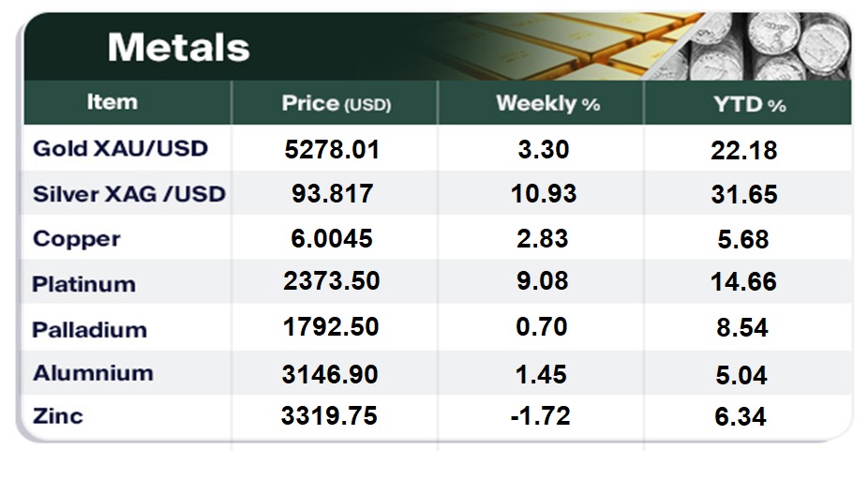The width and height of the screenshot is (868, 480).
Task: Select the Platinum row label
Action: [83, 284]
